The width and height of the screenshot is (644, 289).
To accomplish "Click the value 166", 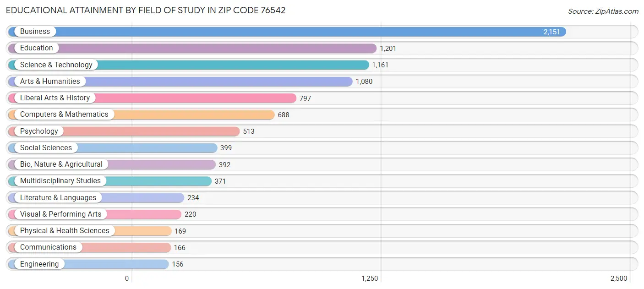I will [x=180, y=247].
